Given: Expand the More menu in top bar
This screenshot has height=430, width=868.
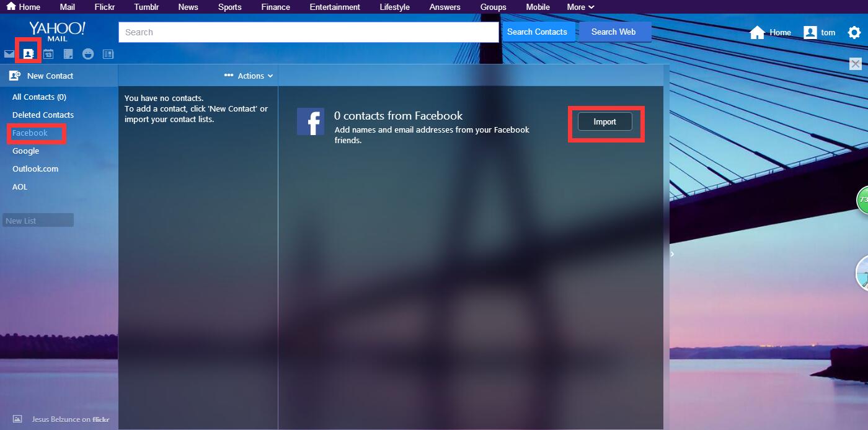Looking at the screenshot, I should click(x=580, y=7).
